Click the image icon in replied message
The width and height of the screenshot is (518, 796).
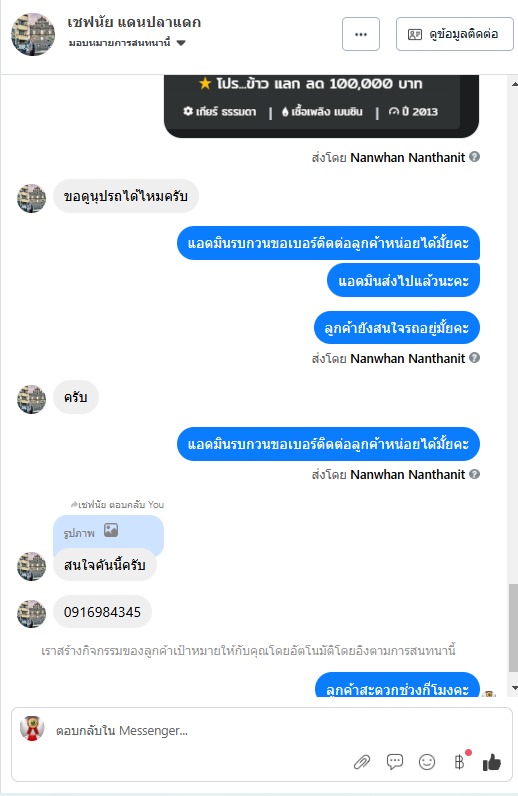coord(111,530)
